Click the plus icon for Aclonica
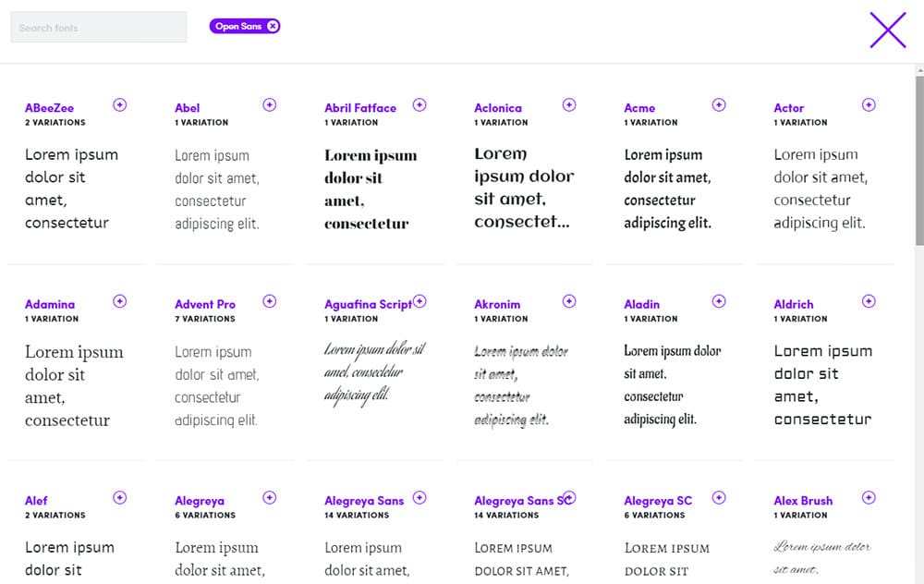Image resolution: width=924 pixels, height=584 pixels. tap(569, 105)
